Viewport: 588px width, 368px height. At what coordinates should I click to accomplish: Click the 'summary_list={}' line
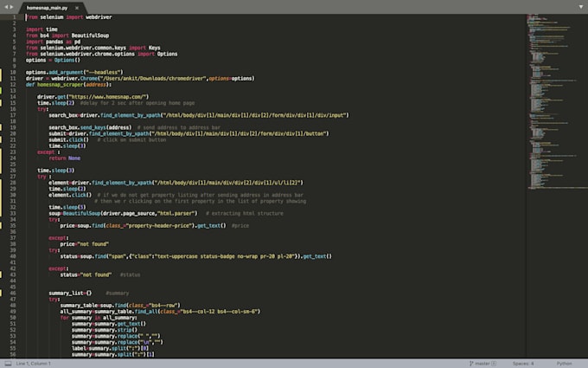(x=70, y=293)
